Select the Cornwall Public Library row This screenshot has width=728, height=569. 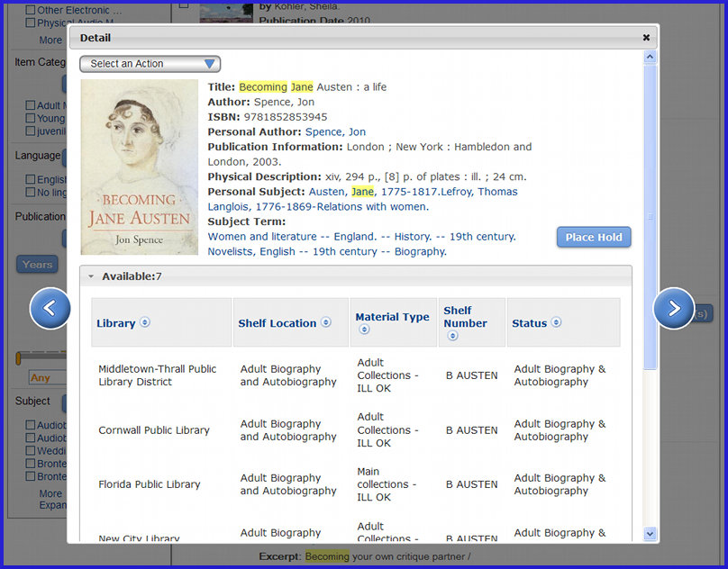point(356,430)
